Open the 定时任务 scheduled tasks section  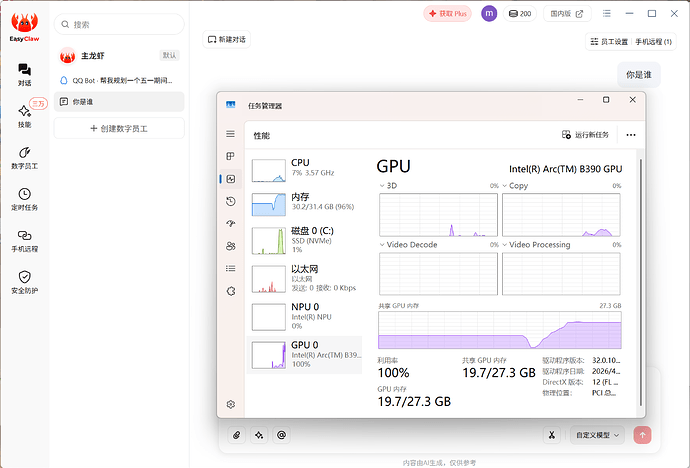click(24, 199)
